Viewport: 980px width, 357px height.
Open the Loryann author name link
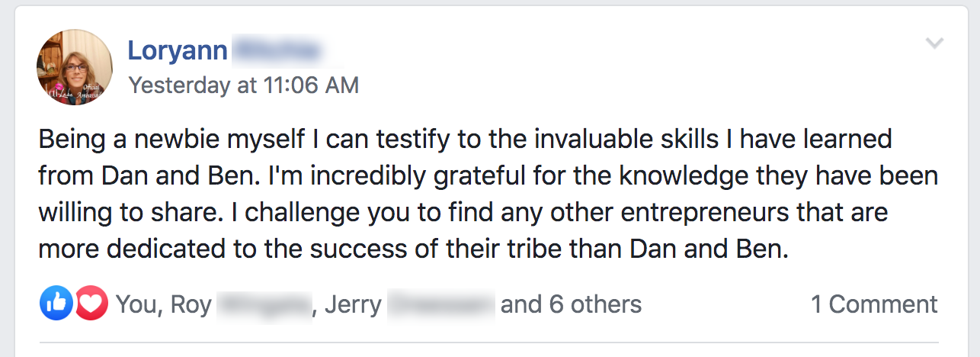click(x=178, y=50)
